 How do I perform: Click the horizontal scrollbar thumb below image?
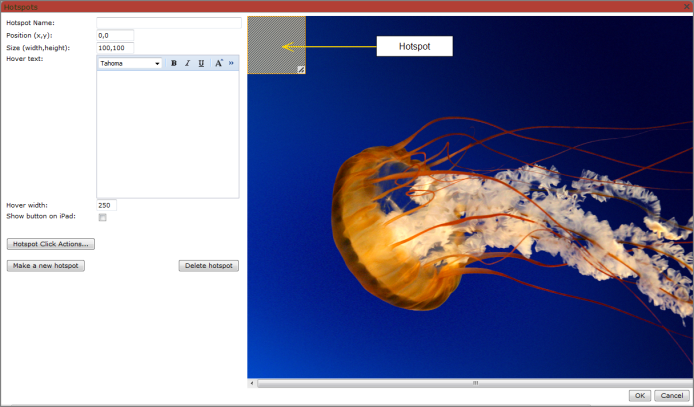pos(475,383)
